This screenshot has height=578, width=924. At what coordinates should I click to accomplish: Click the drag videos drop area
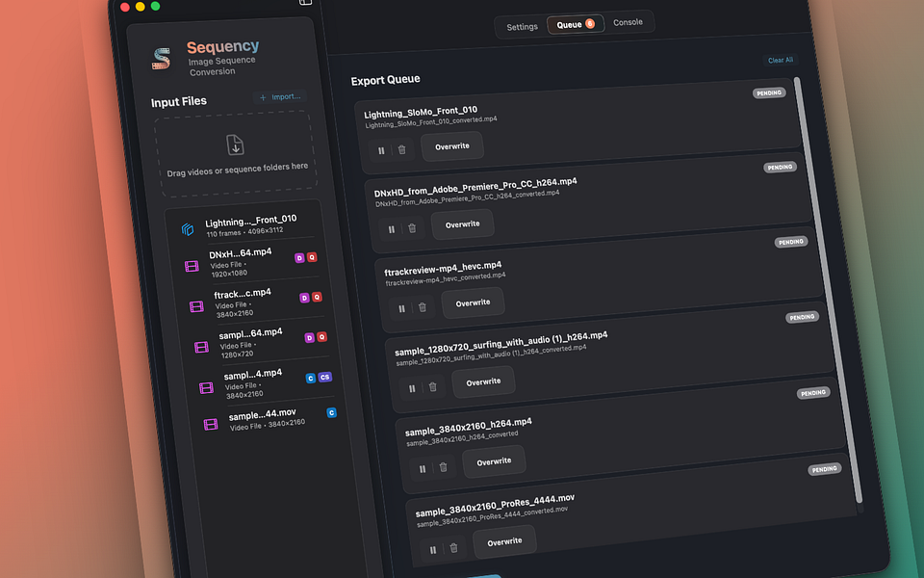[x=237, y=154]
